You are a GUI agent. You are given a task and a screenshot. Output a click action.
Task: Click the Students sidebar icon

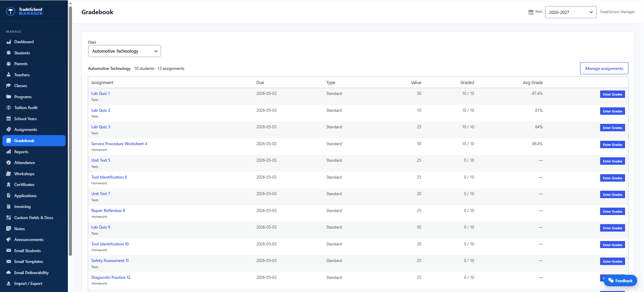(9, 53)
